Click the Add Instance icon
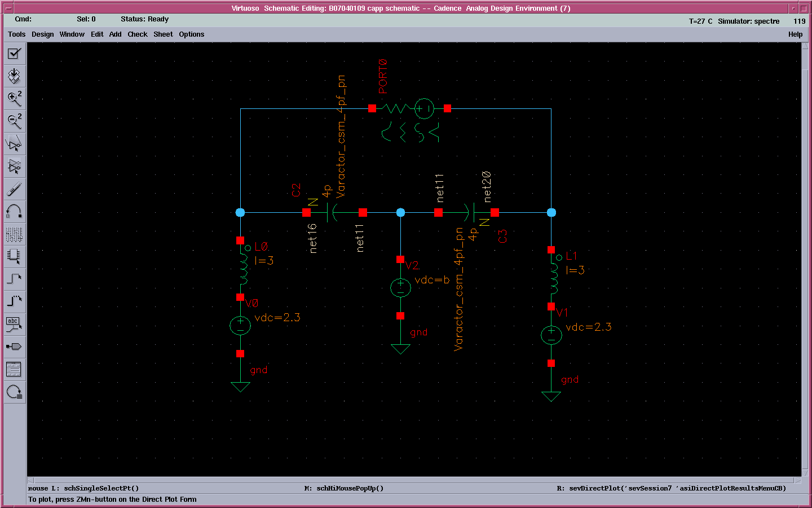 14,257
